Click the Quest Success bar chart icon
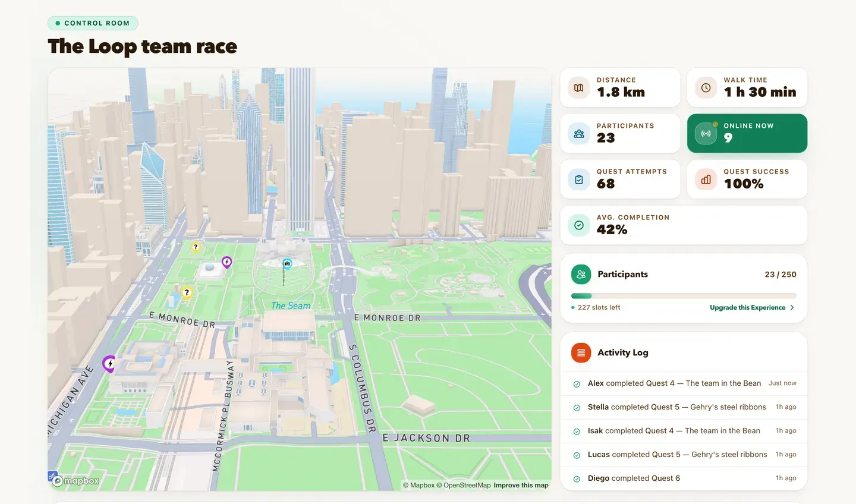The height and width of the screenshot is (504, 856). [706, 179]
